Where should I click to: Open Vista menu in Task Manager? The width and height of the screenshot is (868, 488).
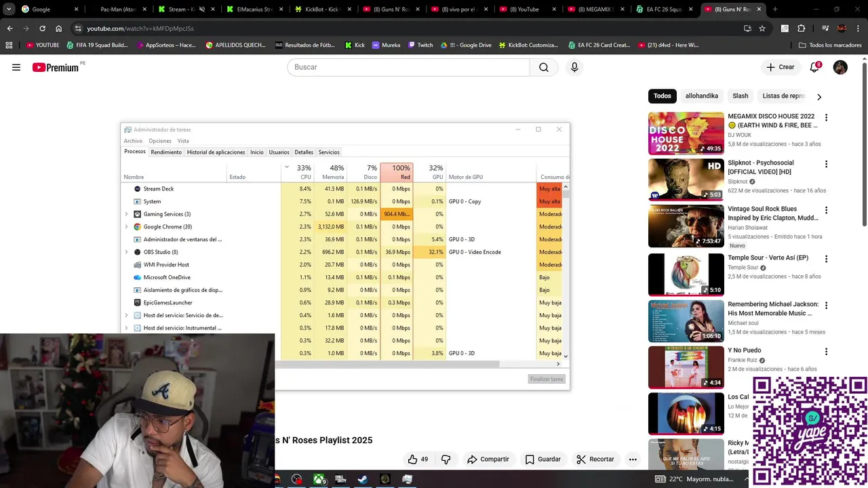click(183, 141)
